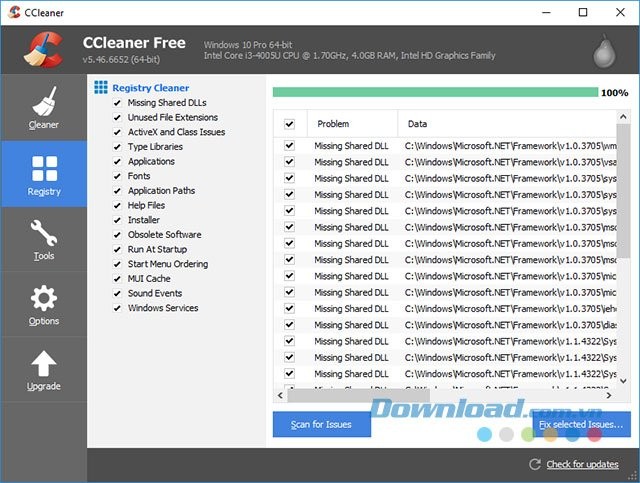Image resolution: width=640 pixels, height=483 pixels.
Task: Sort results by Problem column header
Action: (x=352, y=124)
